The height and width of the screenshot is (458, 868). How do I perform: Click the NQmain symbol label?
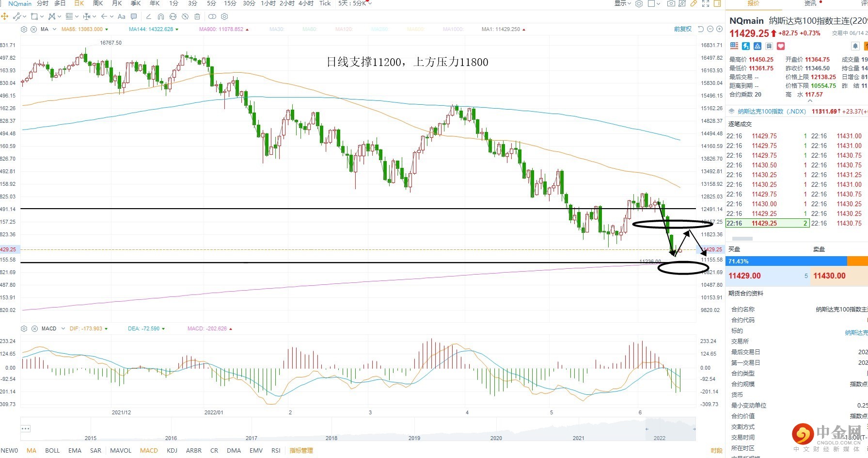[20, 3]
